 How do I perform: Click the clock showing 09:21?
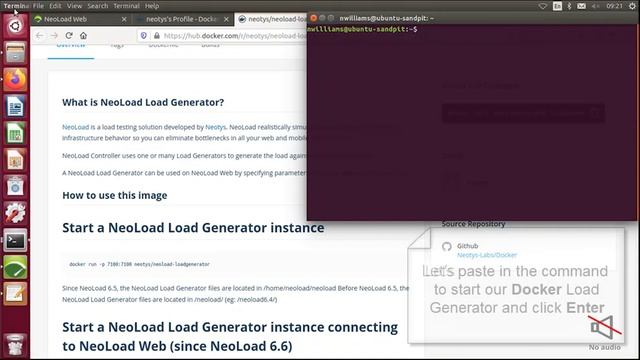(x=614, y=6)
